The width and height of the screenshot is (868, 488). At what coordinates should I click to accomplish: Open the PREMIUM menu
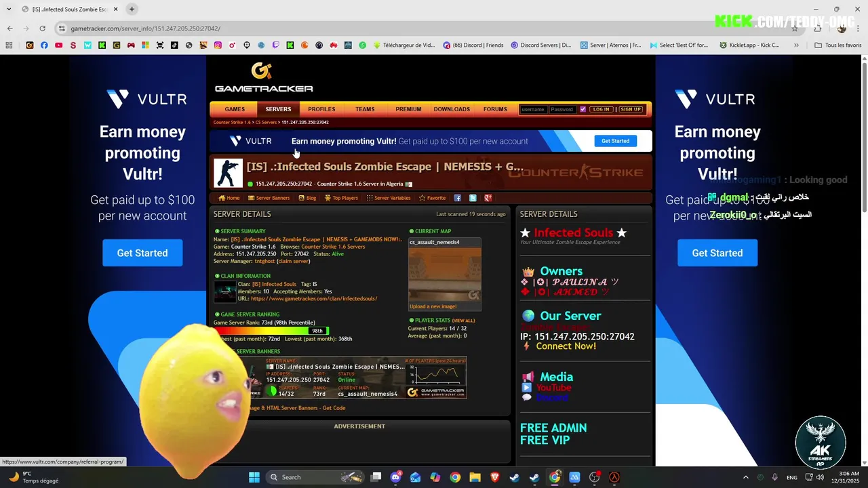[408, 109]
